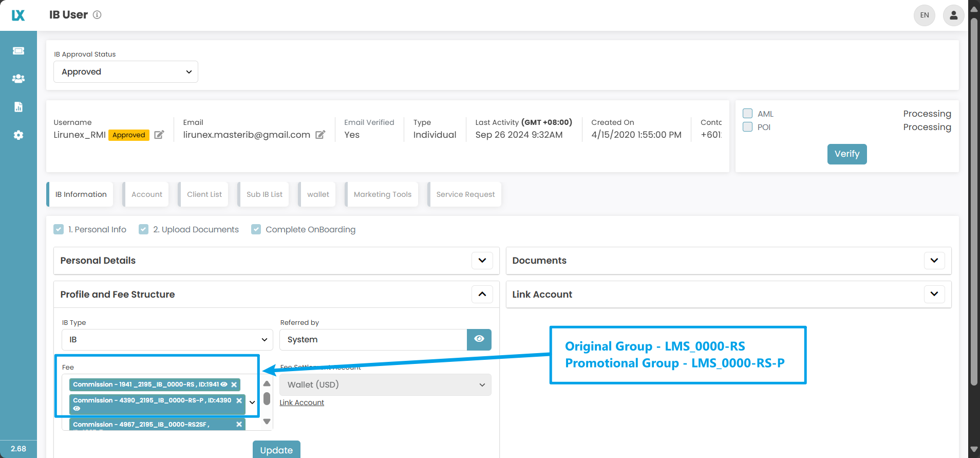The image size is (980, 458).
Task: Toggle the Complete OnBoarding checkbox
Action: click(x=256, y=229)
